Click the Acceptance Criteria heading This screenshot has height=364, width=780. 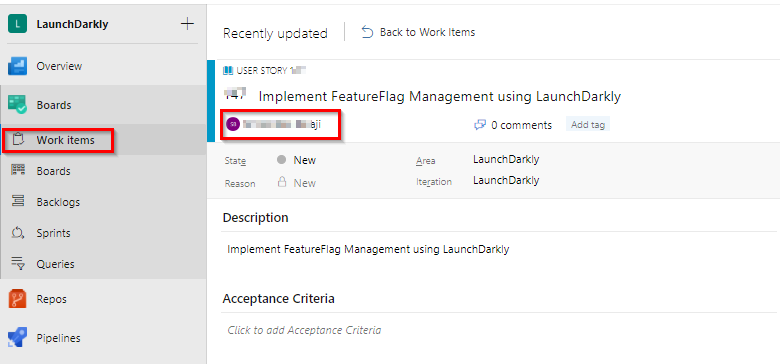click(279, 298)
